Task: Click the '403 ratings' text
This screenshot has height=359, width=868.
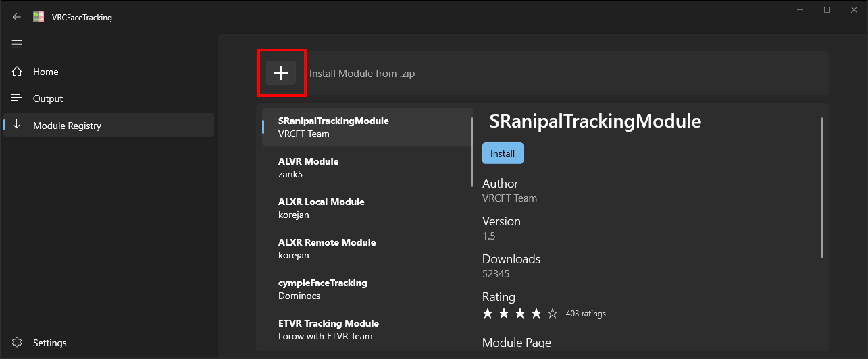Action: point(586,314)
